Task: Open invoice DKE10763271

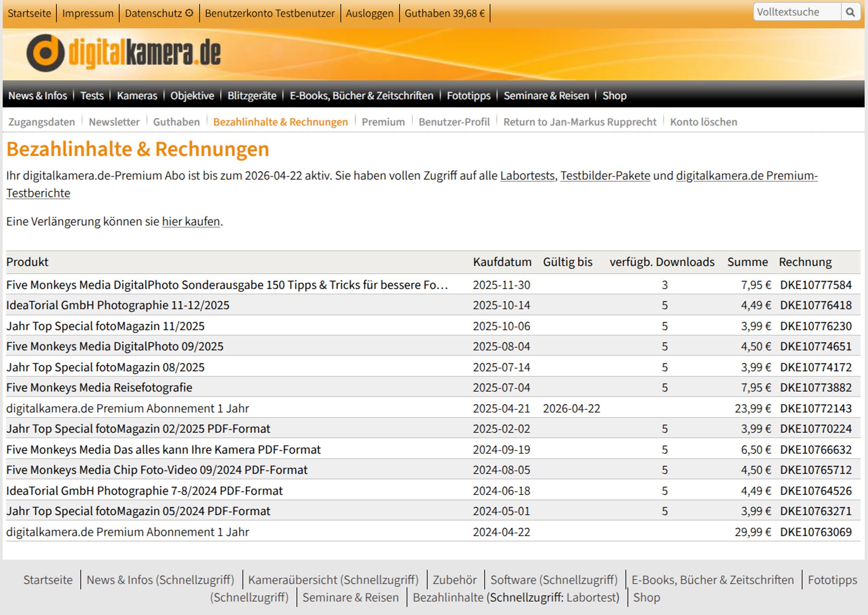Action: click(x=816, y=511)
